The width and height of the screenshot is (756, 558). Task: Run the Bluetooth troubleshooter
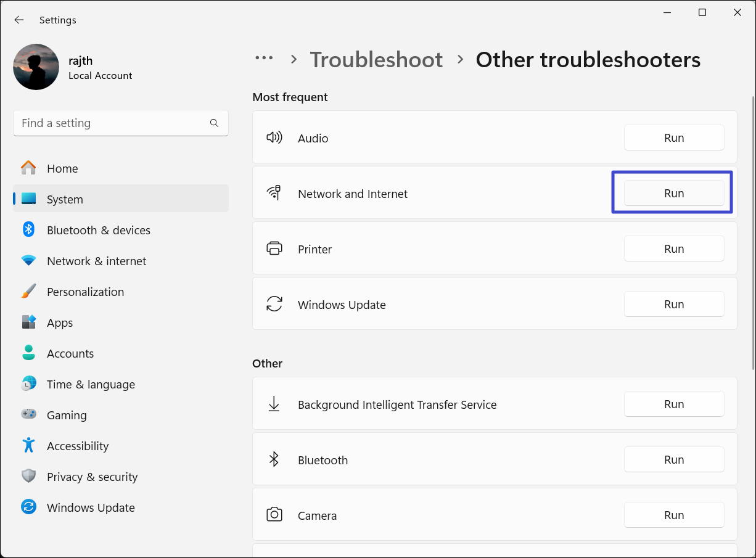coord(673,460)
